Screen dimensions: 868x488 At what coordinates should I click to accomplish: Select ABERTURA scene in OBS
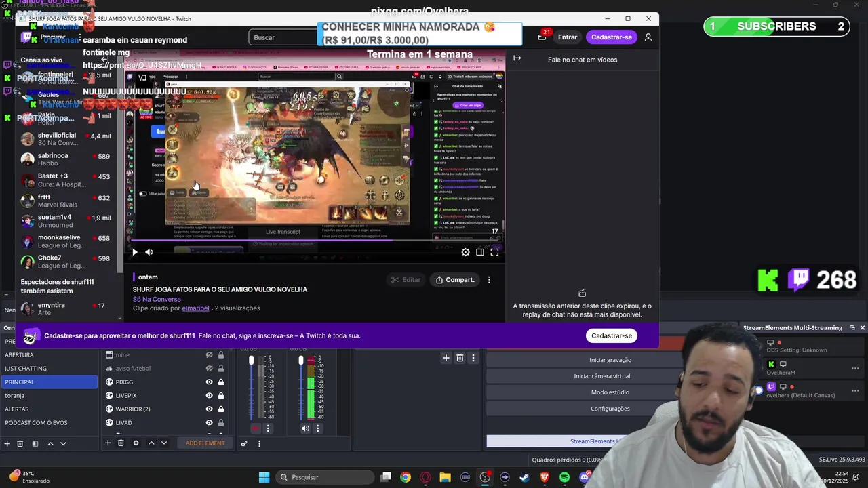pyautogui.click(x=49, y=354)
